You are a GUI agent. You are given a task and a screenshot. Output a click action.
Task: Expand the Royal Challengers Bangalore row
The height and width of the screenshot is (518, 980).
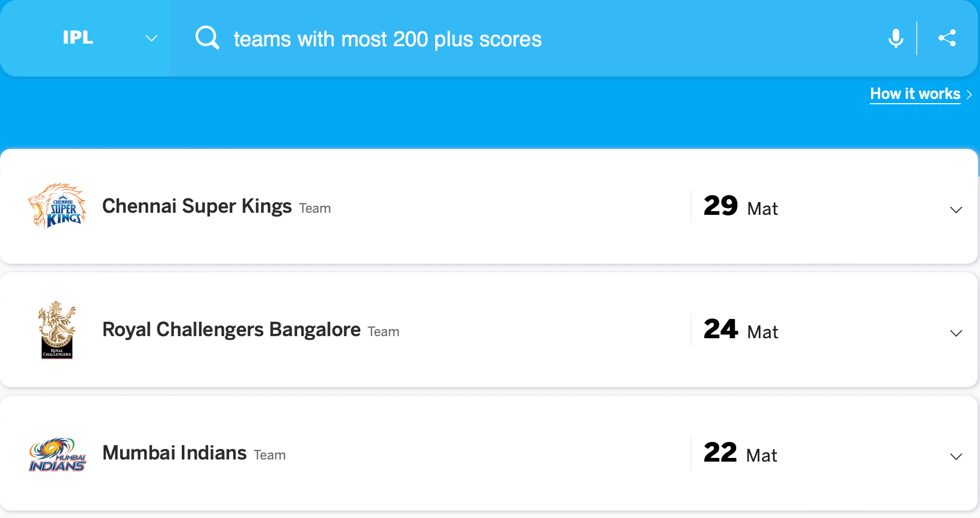(x=956, y=333)
